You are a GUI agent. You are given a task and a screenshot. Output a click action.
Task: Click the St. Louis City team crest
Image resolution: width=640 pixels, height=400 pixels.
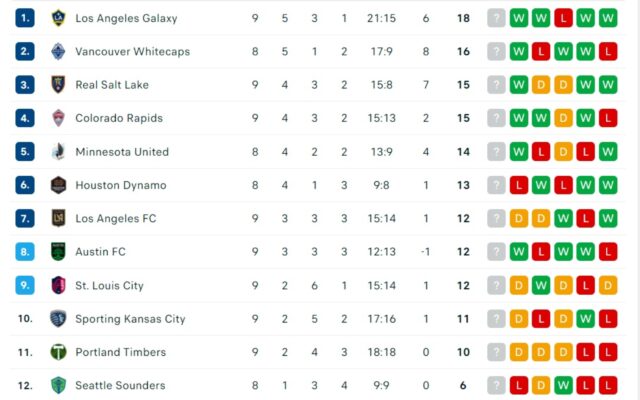pyautogui.click(x=58, y=285)
